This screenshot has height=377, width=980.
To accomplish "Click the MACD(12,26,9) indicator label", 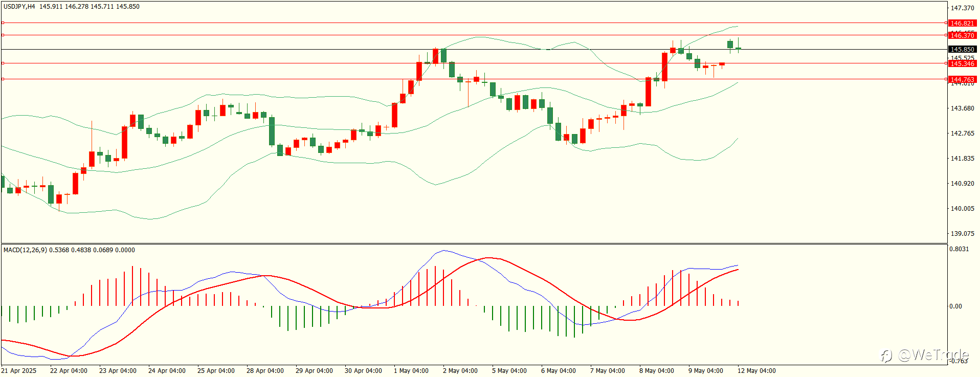I will pos(25,250).
